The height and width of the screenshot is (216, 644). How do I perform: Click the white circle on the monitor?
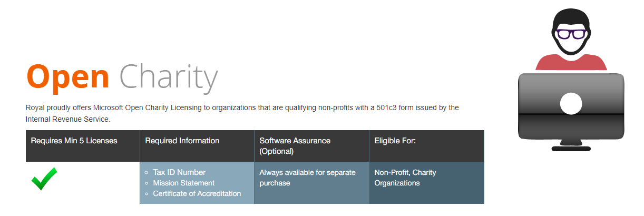(570, 103)
